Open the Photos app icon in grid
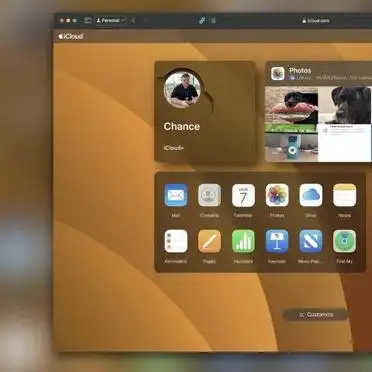The image size is (372, 372). coord(277,195)
